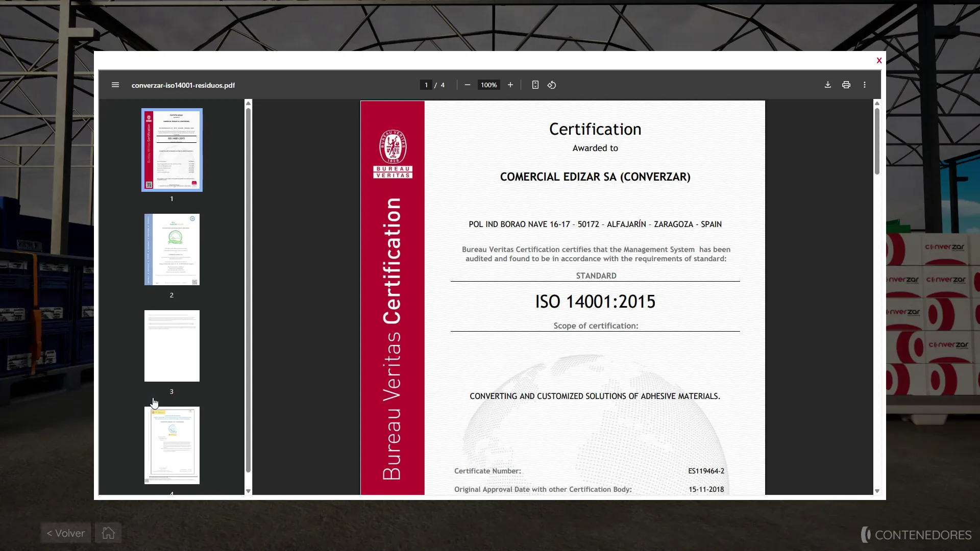Zoom out the PDF document
This screenshot has height=551, width=980.
point(467,85)
